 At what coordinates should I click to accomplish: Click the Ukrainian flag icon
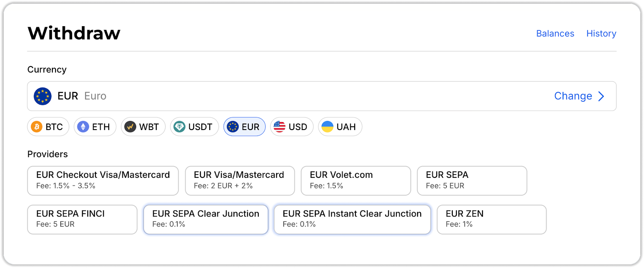[x=328, y=127]
